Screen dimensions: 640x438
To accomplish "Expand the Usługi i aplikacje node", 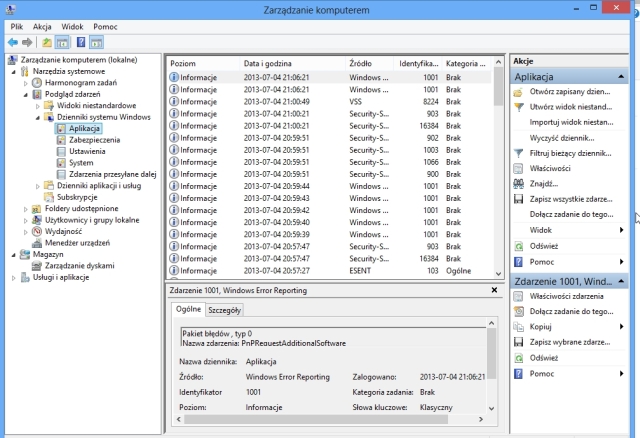I will coord(12,277).
